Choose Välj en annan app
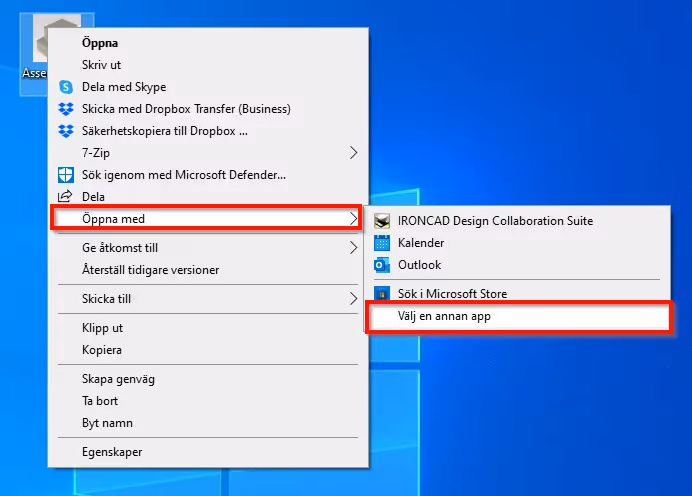The height and width of the screenshot is (496, 692). coord(519,316)
